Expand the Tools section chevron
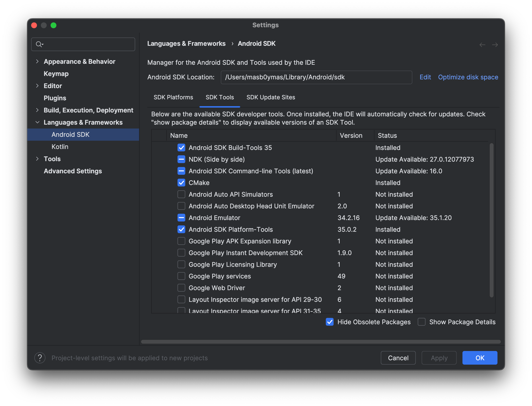Screen dimensions: 532x406 pos(37,159)
